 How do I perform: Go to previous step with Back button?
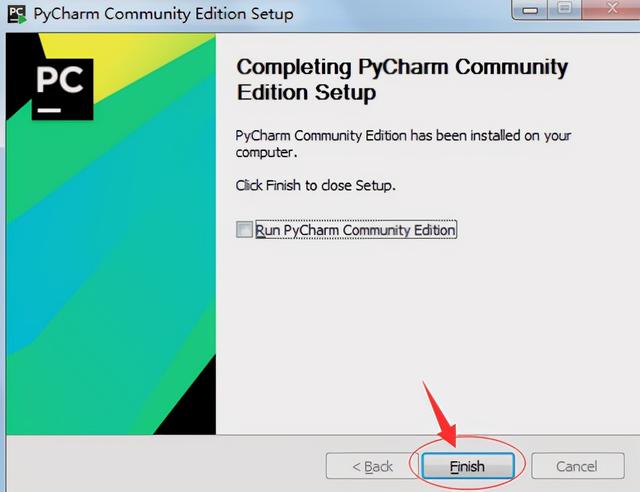coord(372,466)
